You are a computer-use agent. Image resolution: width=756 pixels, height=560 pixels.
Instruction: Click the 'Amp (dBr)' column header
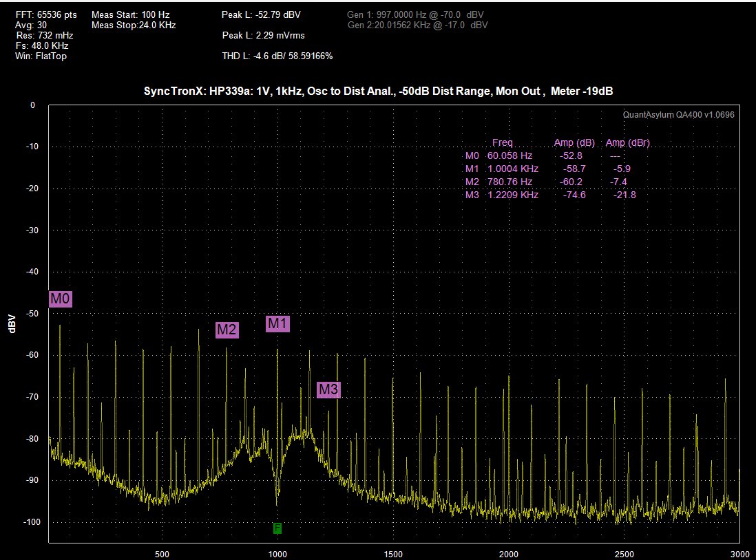point(628,142)
